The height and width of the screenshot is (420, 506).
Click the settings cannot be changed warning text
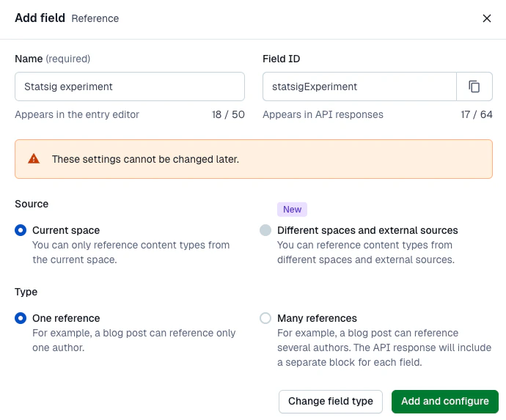[145, 159]
